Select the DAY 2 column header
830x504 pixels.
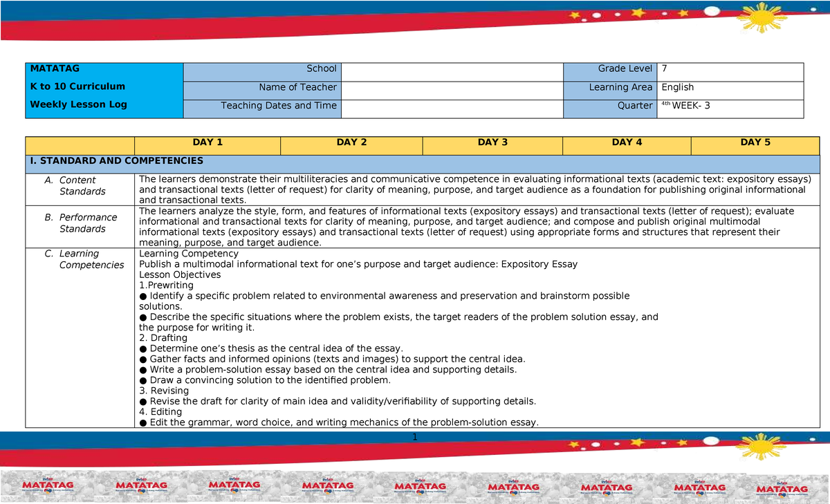[x=351, y=142]
